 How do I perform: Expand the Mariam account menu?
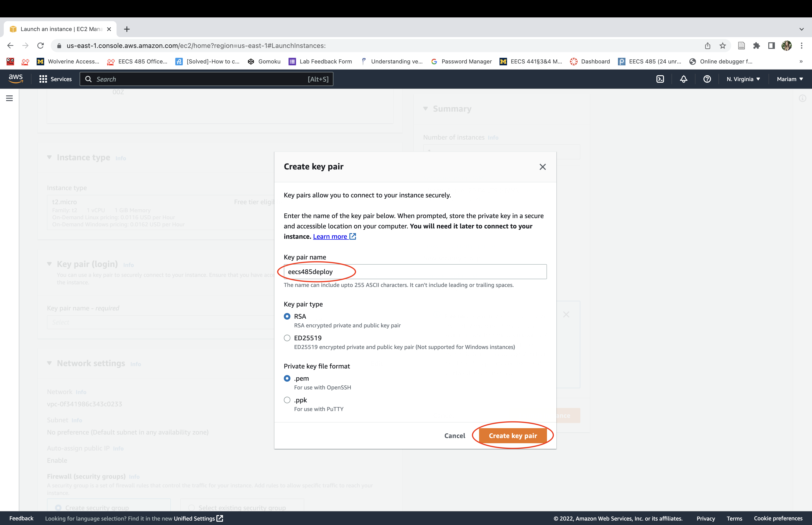click(789, 79)
